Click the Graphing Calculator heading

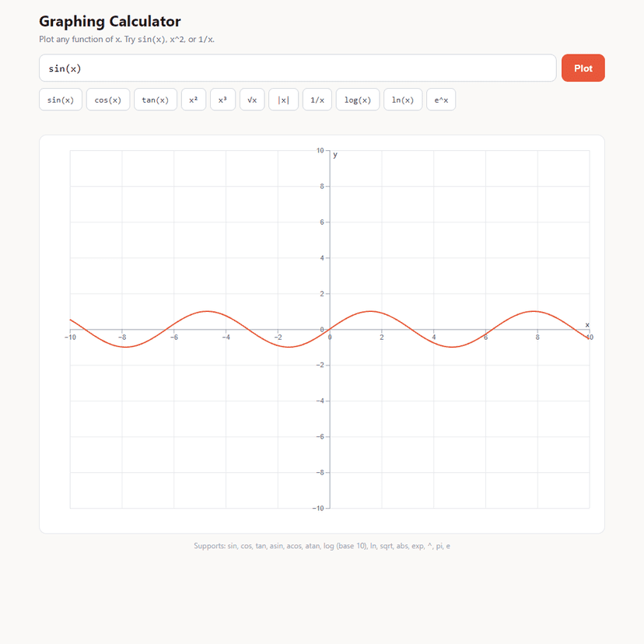coord(110,21)
